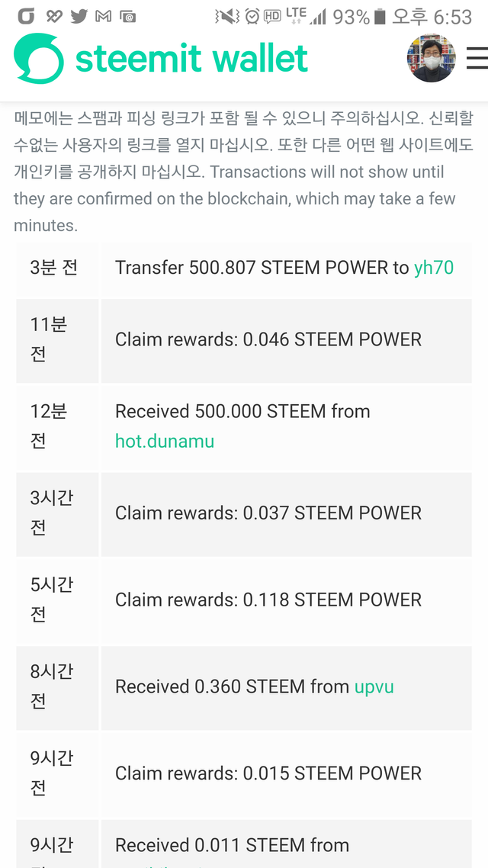
Task: Tap the Twitter icon in the status bar
Action: click(x=79, y=17)
